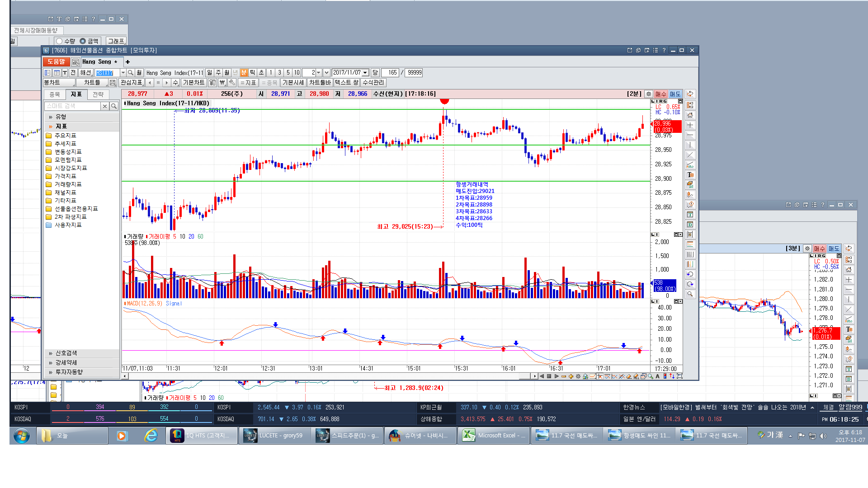Click the red 매수 buy button in Hang Seng chart
The image size is (868, 488).
tap(661, 94)
